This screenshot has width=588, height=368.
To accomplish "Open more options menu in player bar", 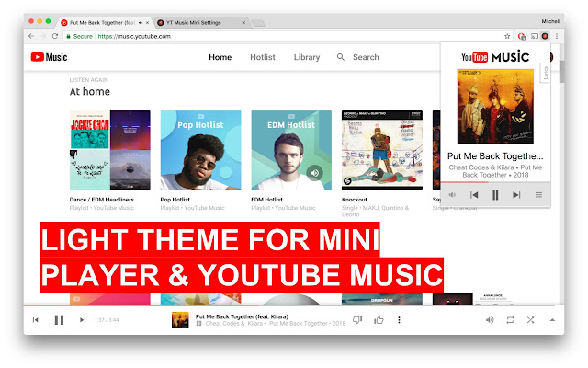I will pyautogui.click(x=399, y=320).
